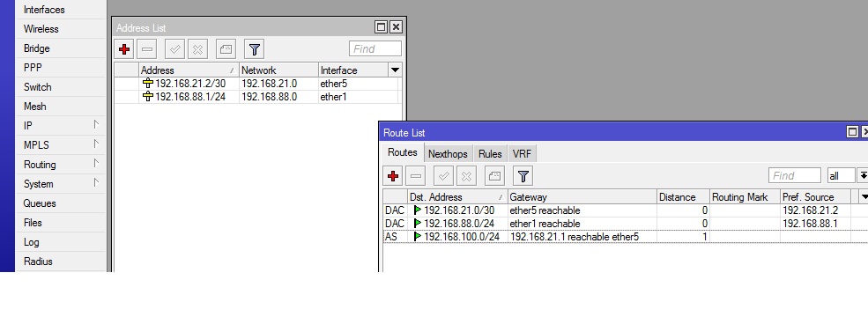Open Interfaces from the sidebar
Viewport: 868px width, 317px height.
pyautogui.click(x=60, y=10)
